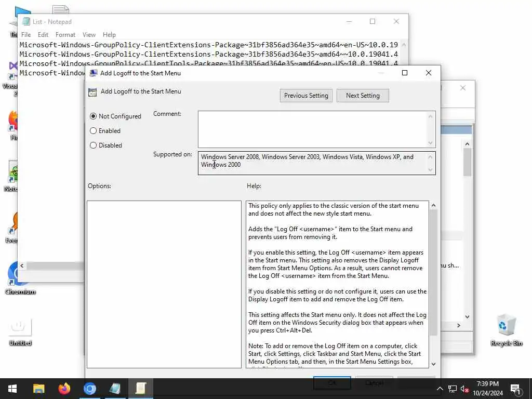Click background window scroll up arrow

[x=467, y=144]
